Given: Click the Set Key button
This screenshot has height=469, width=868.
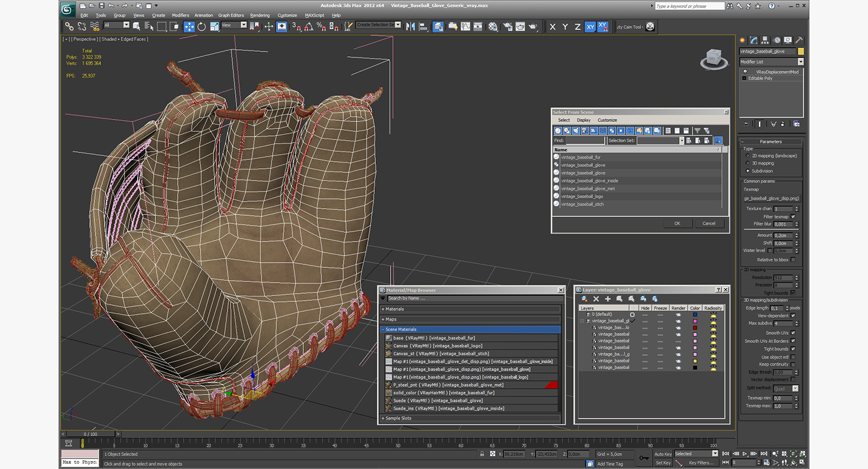Looking at the screenshot, I should click(663, 463).
